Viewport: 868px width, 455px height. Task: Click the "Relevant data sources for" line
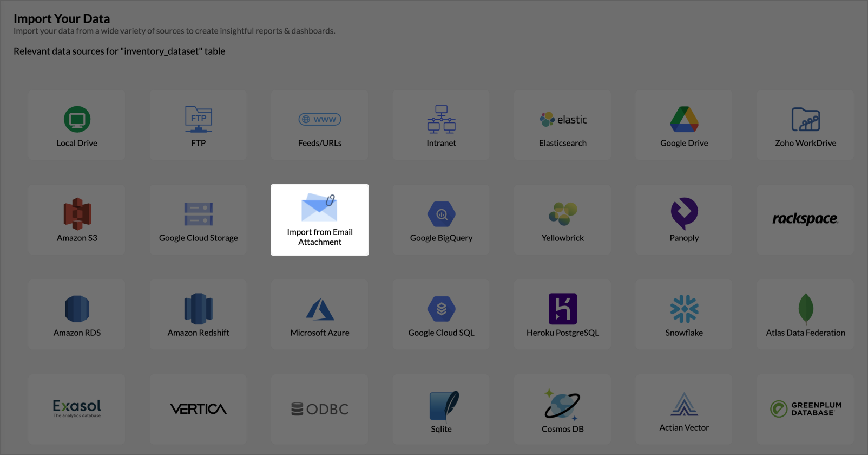tap(120, 51)
